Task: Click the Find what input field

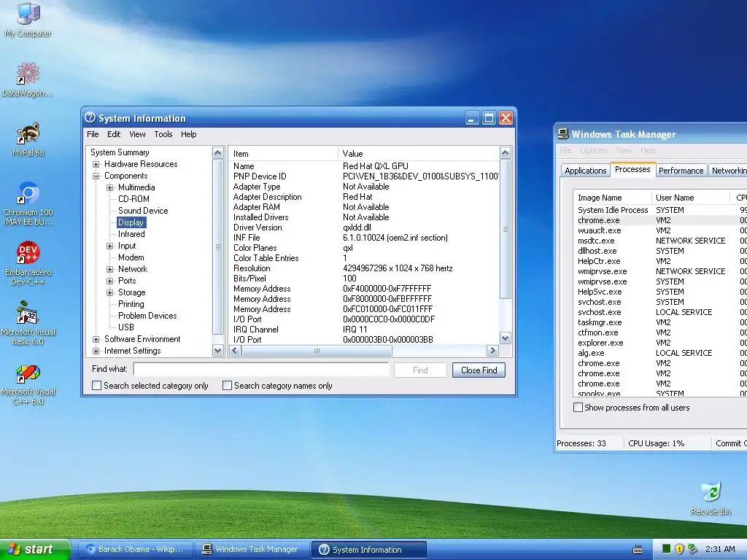Action: (x=262, y=370)
